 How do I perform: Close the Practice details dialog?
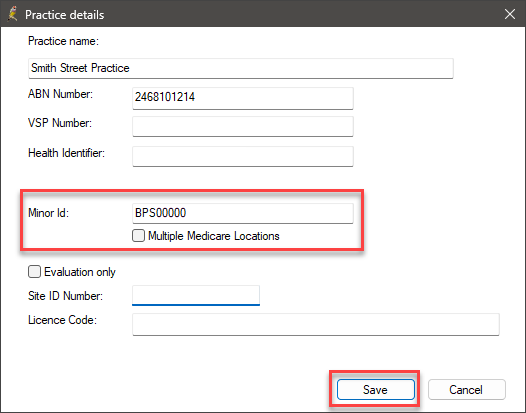510,14
